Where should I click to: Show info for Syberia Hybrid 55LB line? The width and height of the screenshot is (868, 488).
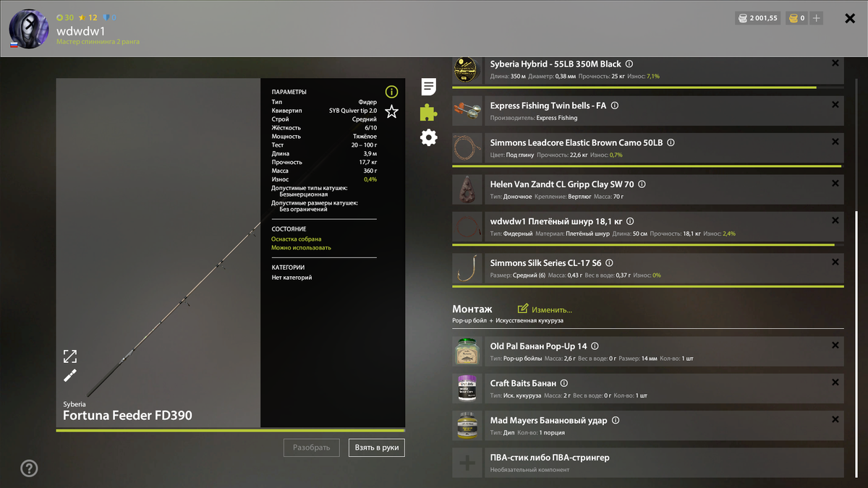(x=629, y=64)
